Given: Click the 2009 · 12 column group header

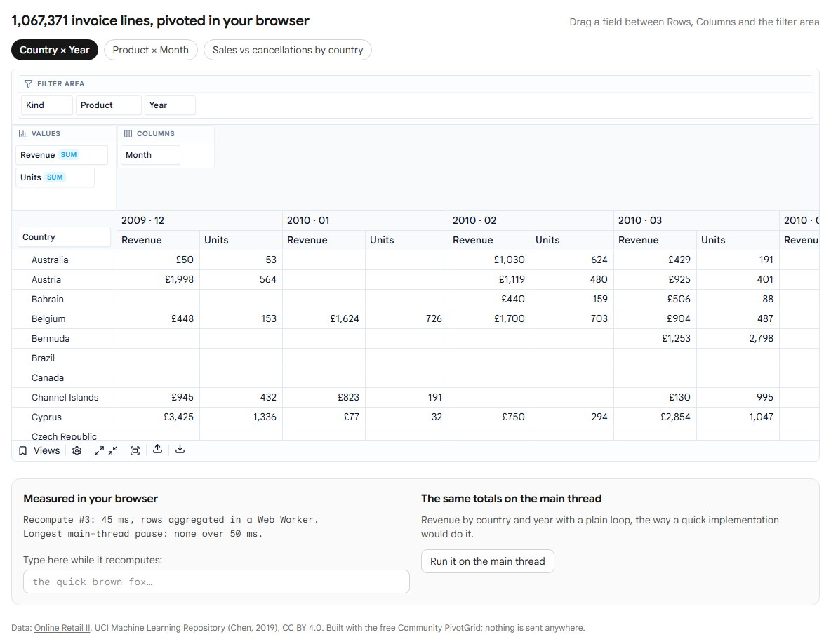Looking at the screenshot, I should point(199,220).
